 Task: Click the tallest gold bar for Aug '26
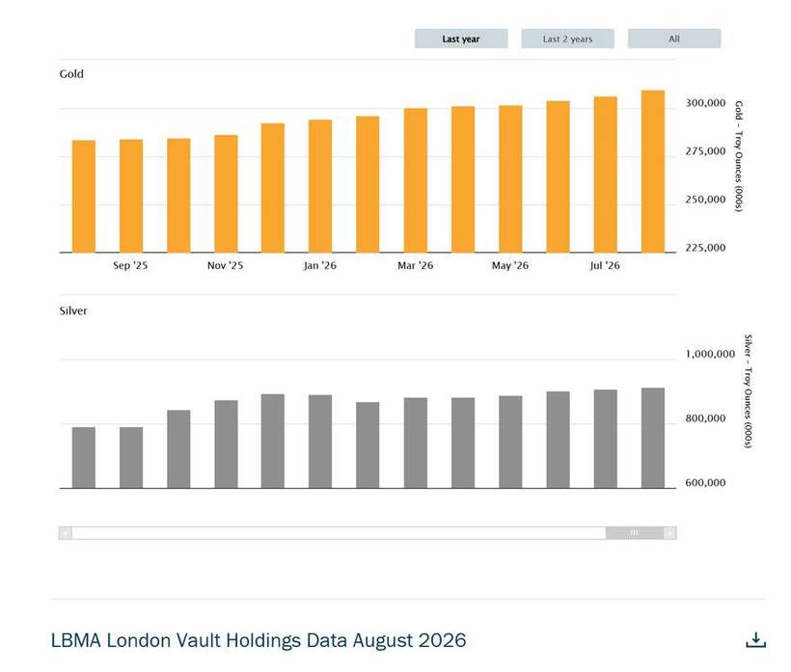[x=653, y=172]
